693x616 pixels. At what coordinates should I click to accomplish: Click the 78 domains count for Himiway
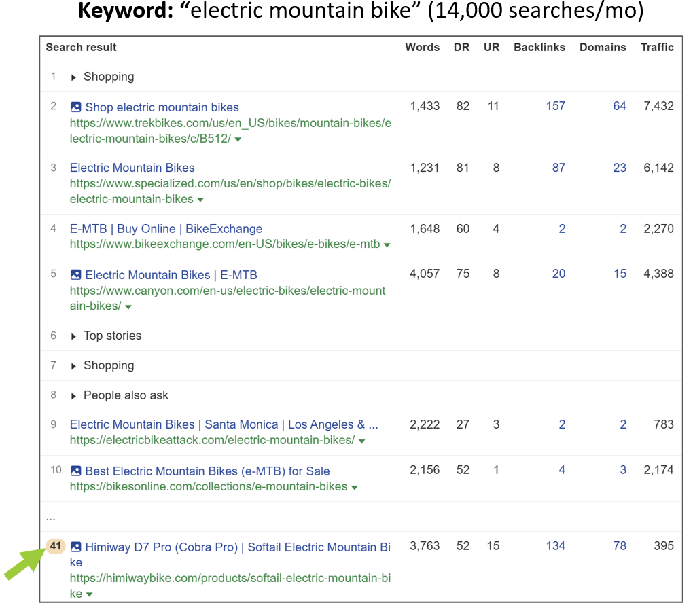[x=619, y=546]
